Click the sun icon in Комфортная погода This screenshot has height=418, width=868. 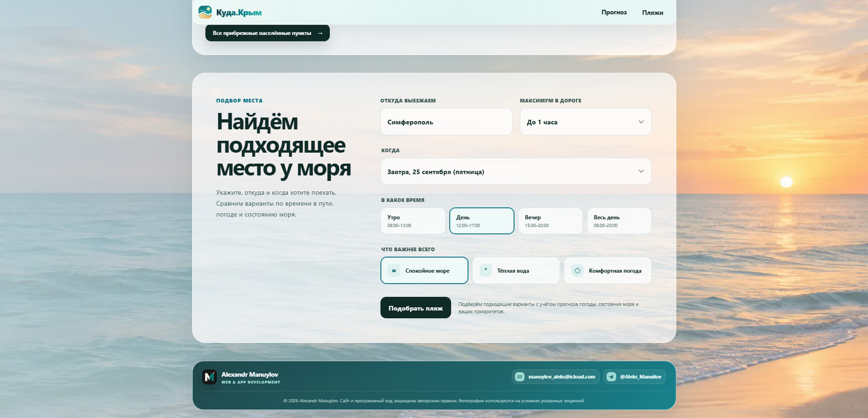pyautogui.click(x=577, y=271)
